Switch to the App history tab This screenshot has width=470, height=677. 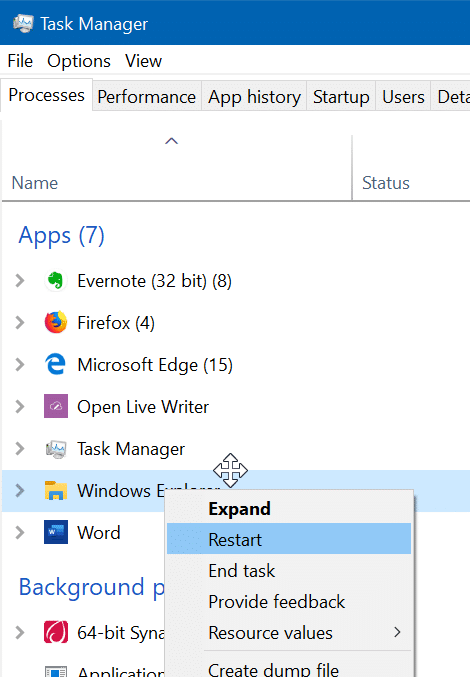tap(254, 97)
